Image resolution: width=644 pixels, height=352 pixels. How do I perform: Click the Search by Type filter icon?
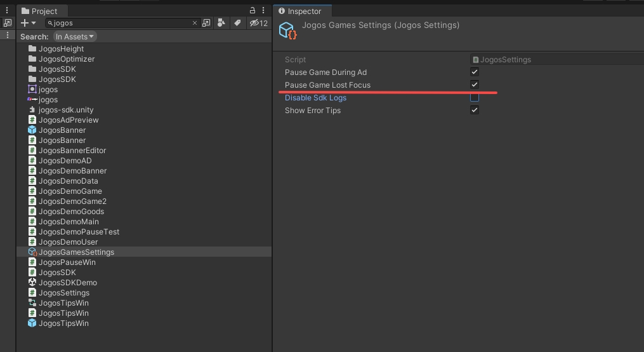pyautogui.click(x=221, y=23)
